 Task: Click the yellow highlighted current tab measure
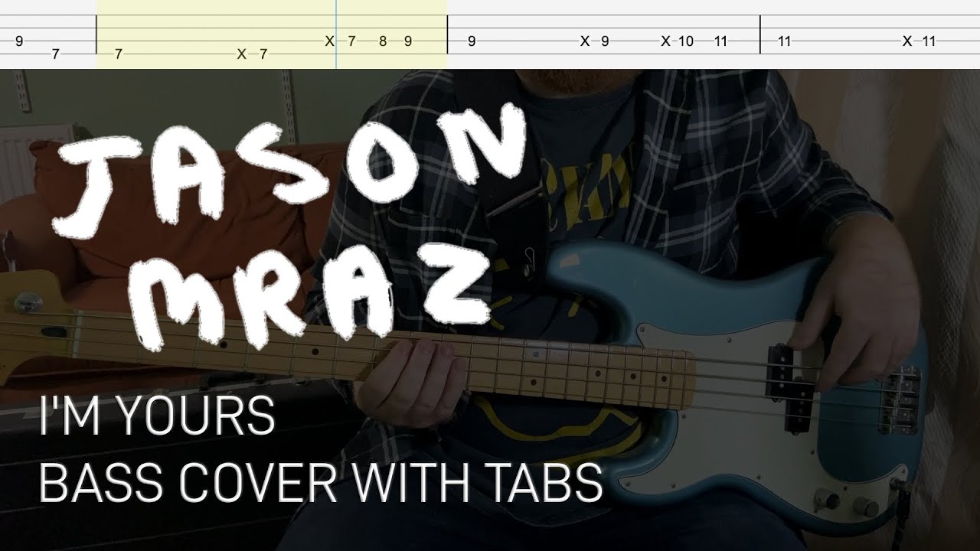(x=272, y=34)
